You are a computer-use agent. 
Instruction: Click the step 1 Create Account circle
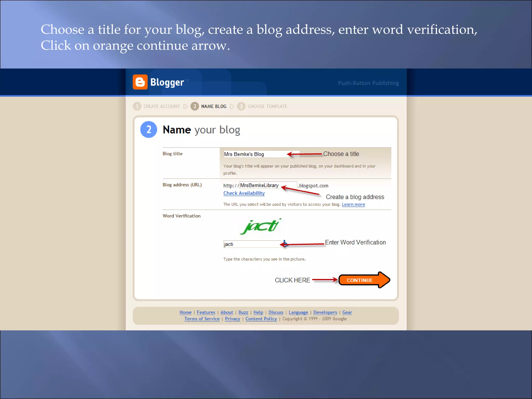pyautogui.click(x=137, y=106)
